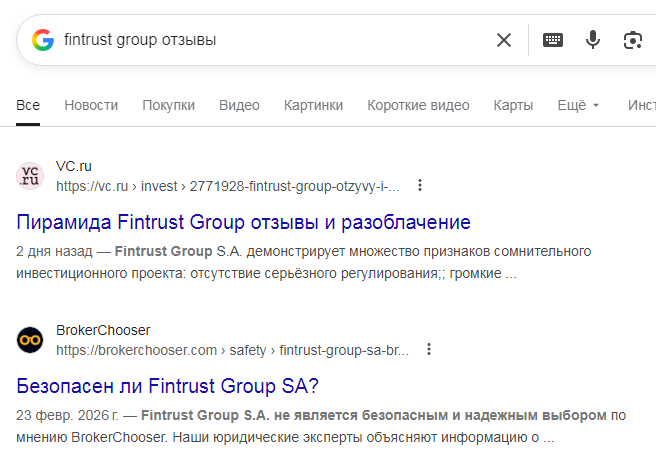Go to the Короткие видео tab
This screenshot has height=467, width=656.
418,105
